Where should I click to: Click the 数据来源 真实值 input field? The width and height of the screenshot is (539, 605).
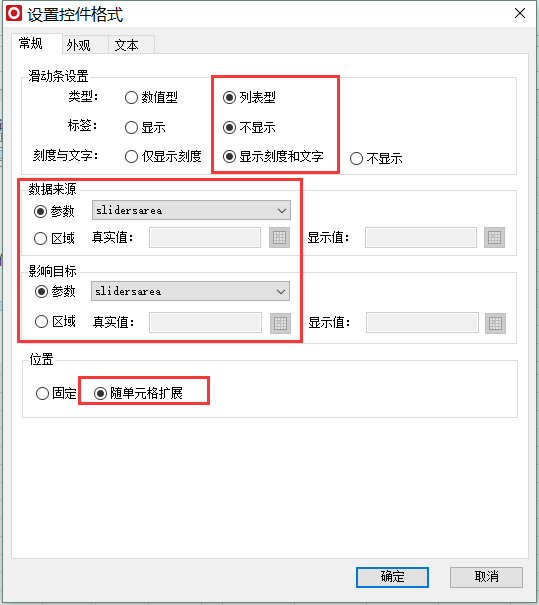(x=205, y=237)
